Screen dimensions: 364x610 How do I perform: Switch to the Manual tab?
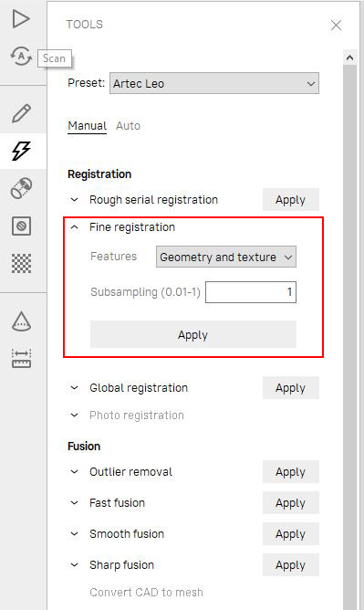coord(87,126)
